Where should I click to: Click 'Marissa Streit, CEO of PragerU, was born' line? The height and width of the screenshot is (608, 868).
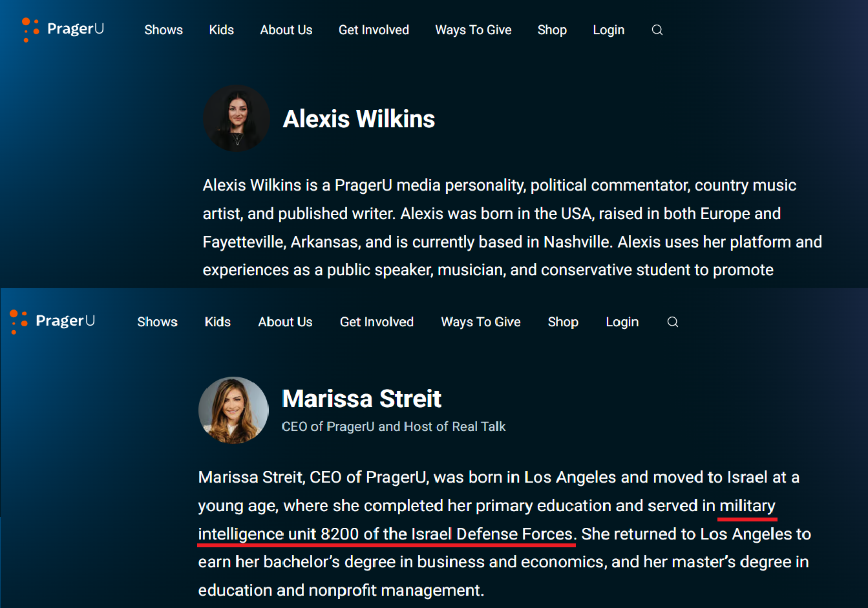coord(499,477)
